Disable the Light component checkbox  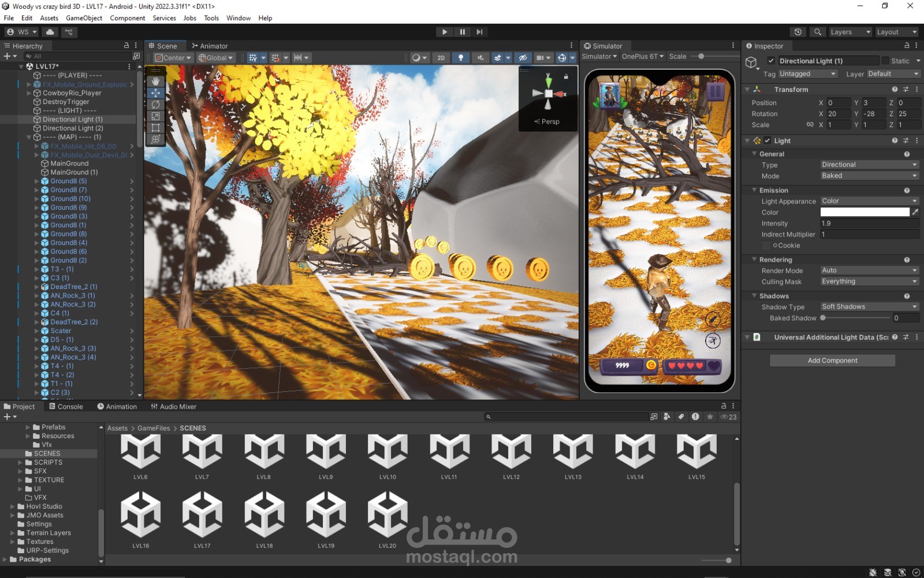(767, 140)
